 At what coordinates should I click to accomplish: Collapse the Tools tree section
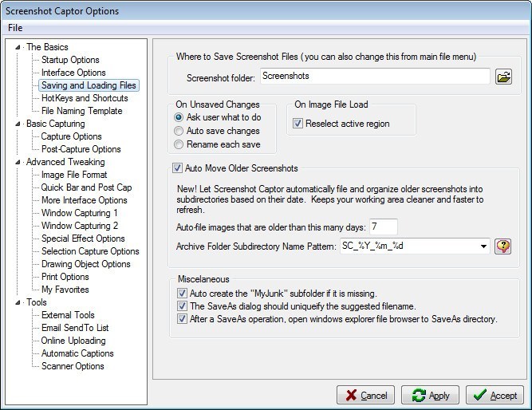[x=19, y=302]
